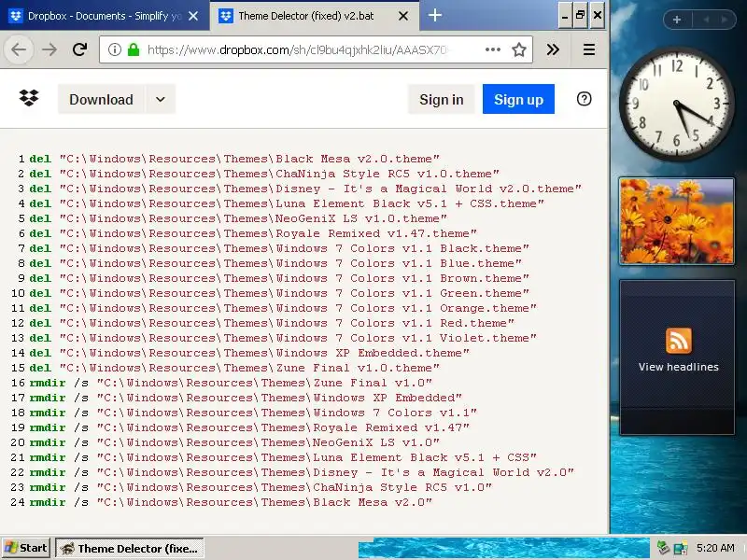Viewport: 747px width, 560px height.
Task: Click line 12 Windows 7 Colors Red.theme
Action: (287, 323)
